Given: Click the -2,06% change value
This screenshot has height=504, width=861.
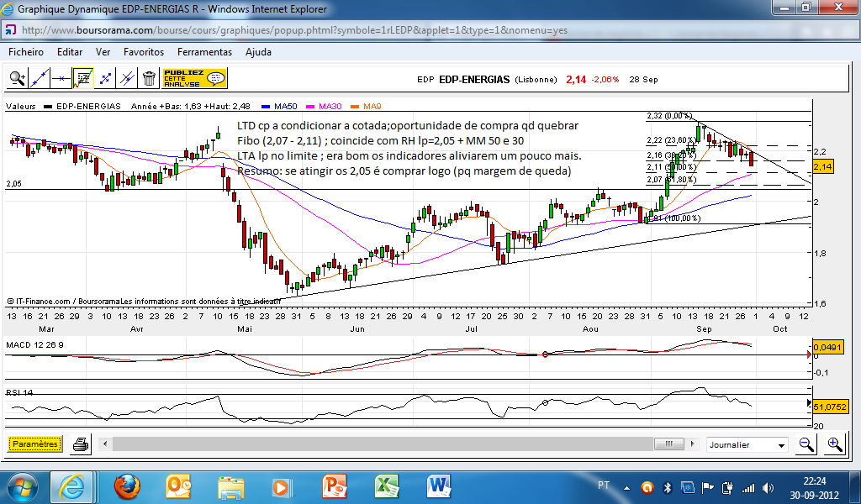Looking at the screenshot, I should click(605, 80).
